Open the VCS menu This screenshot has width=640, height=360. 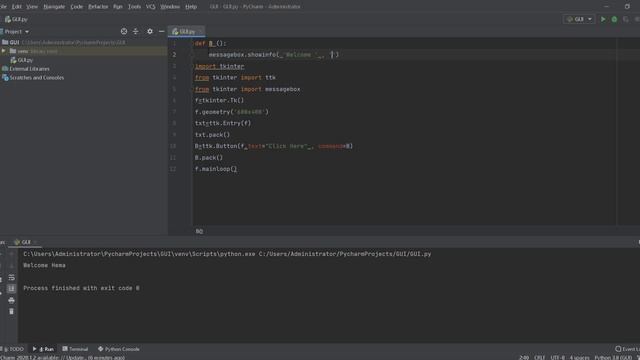point(150,7)
